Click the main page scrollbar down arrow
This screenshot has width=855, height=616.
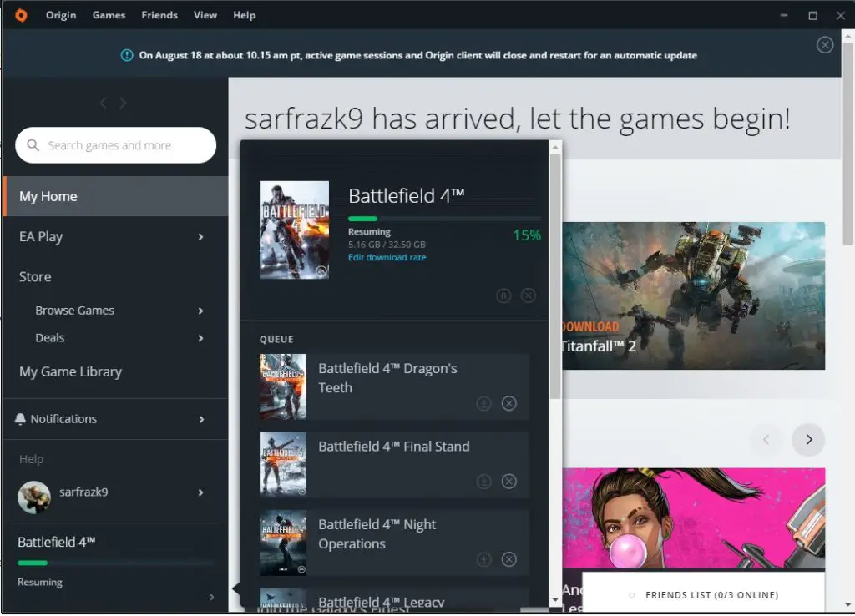pyautogui.click(x=848, y=604)
